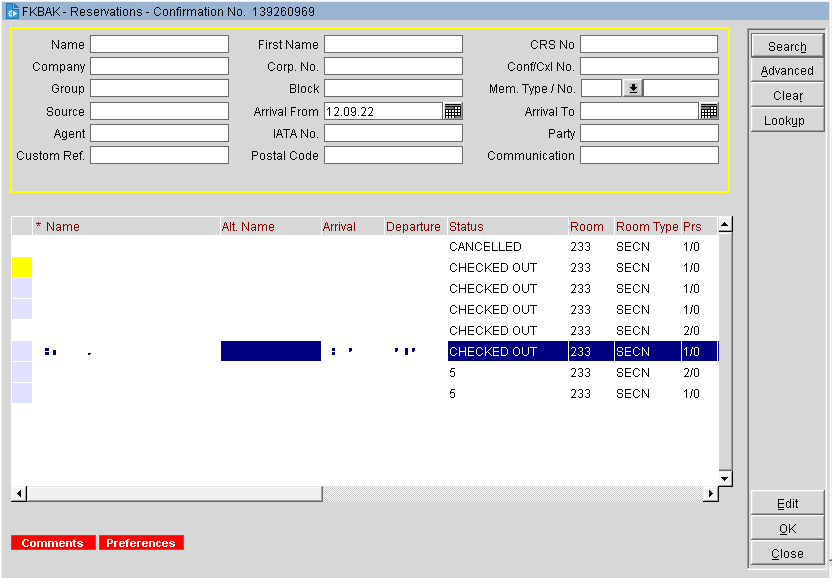Viewport: 832px width, 578px height.
Task: Expand the Mem. Type dropdown arrow
Action: pos(632,89)
